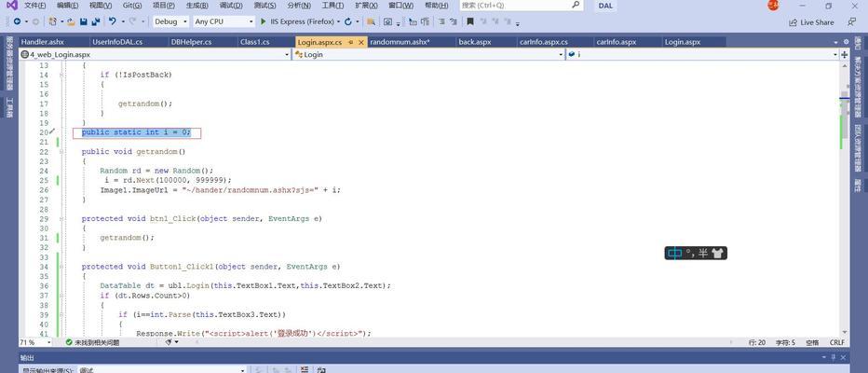Image resolution: width=868 pixels, height=373 pixels.
Task: Undo the last action
Action: click(x=113, y=21)
